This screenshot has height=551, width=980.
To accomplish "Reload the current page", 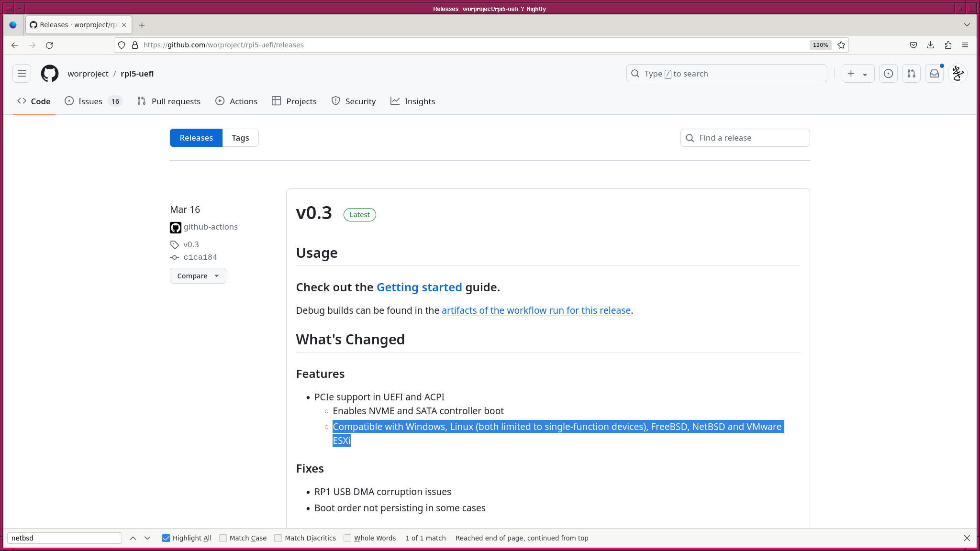I will point(49,45).
